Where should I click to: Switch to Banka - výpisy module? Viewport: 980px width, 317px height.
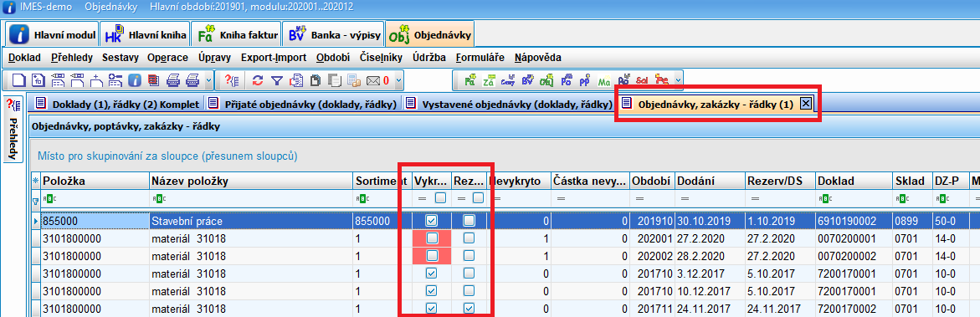pos(332,35)
